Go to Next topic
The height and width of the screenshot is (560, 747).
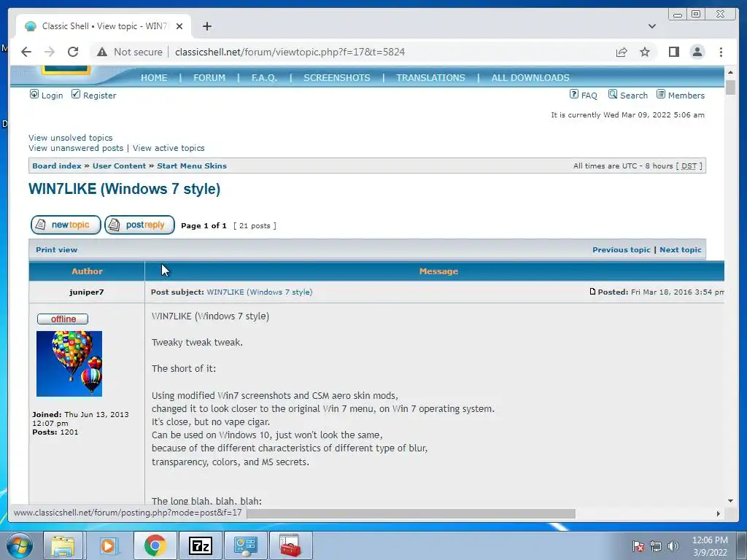(x=681, y=249)
